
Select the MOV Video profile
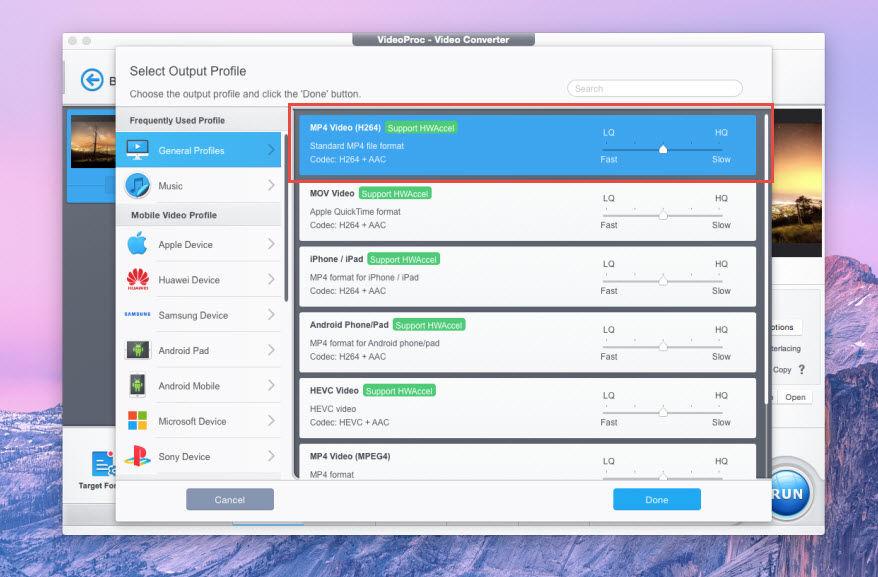click(527, 211)
